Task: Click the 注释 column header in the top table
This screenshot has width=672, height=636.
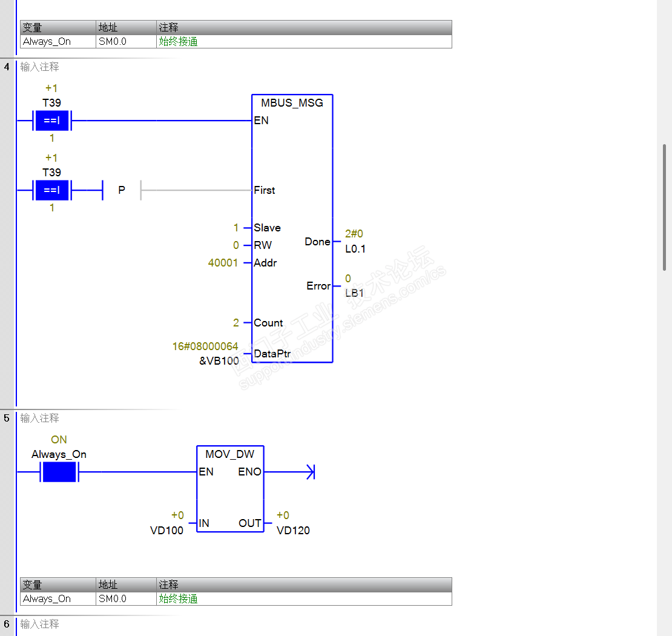Action: point(304,27)
